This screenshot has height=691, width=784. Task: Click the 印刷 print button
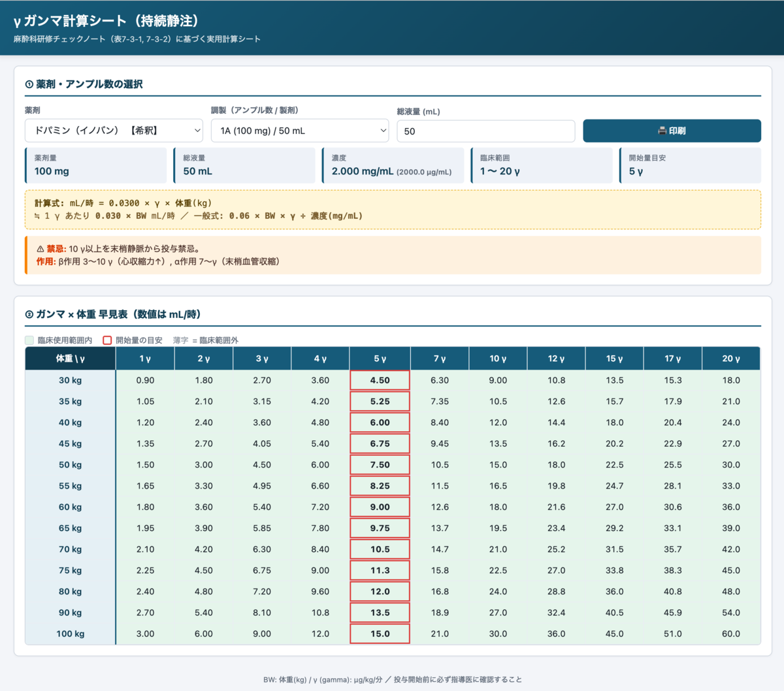coord(672,131)
